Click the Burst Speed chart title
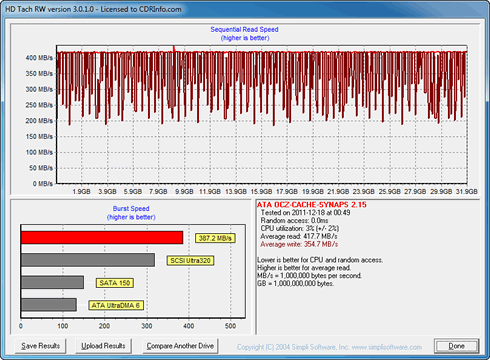Screen dimensions: 490x360 coord(131,209)
